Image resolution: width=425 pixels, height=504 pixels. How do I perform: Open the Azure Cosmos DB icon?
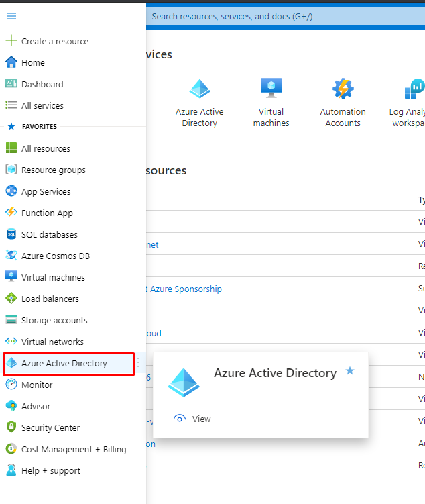[x=11, y=256]
